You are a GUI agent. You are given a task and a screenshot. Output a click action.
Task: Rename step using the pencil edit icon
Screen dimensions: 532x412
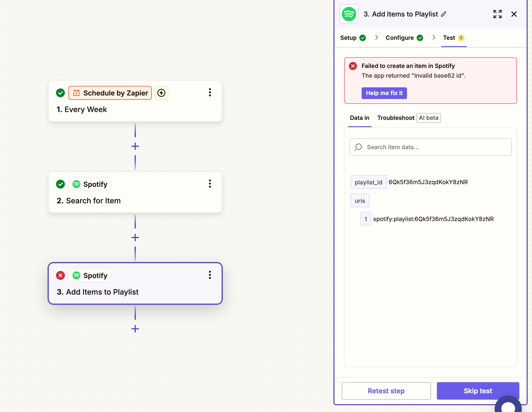click(444, 14)
